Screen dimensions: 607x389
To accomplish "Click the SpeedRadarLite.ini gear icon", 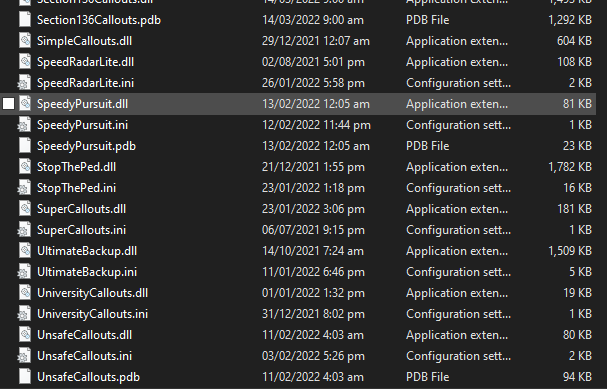I will pyautogui.click(x=24, y=83).
